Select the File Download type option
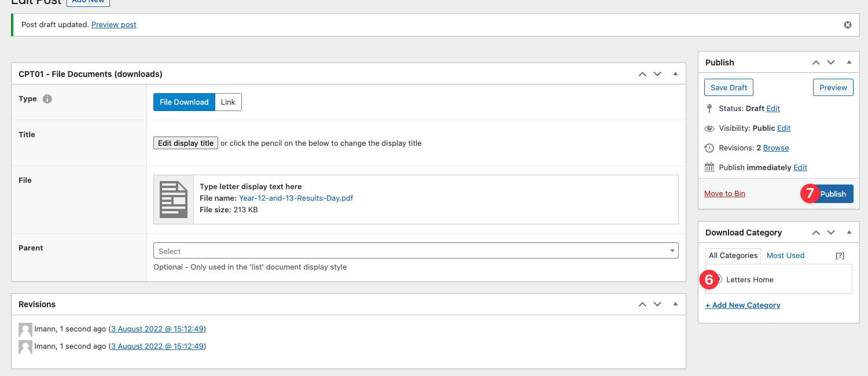The width and height of the screenshot is (868, 376). (x=184, y=102)
